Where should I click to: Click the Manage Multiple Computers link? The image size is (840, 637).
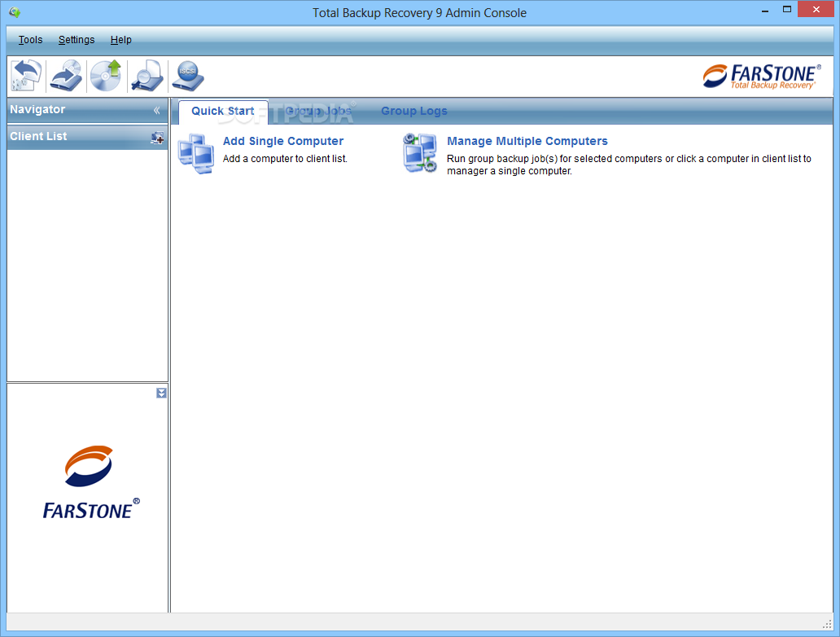[527, 141]
